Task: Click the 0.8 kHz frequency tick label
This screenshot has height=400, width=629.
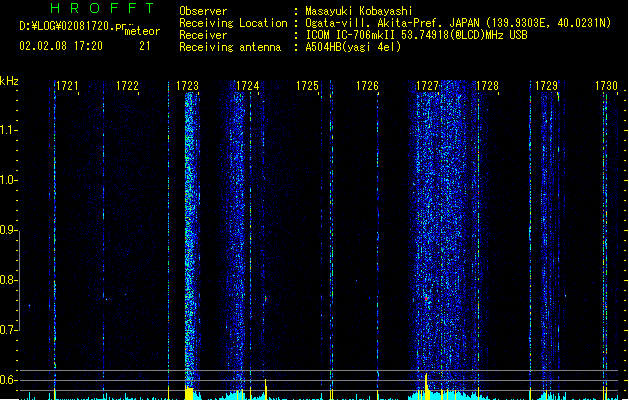Action: [8, 280]
